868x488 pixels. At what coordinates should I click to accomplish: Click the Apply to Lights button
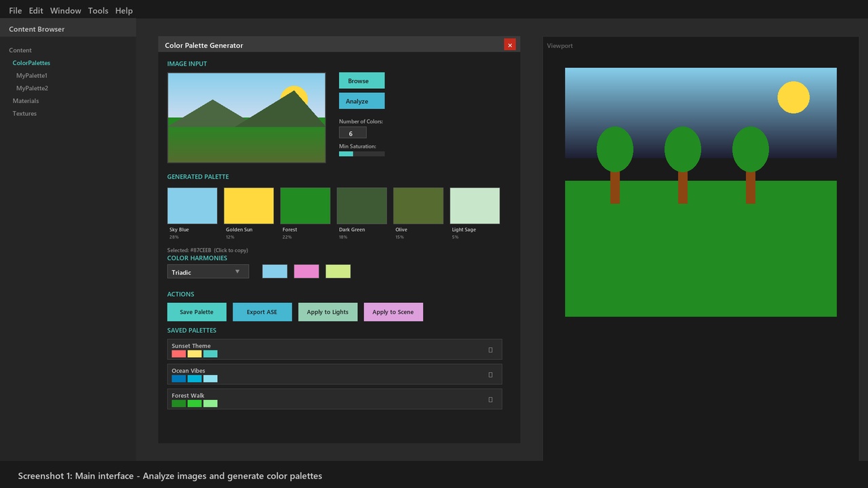tap(328, 312)
